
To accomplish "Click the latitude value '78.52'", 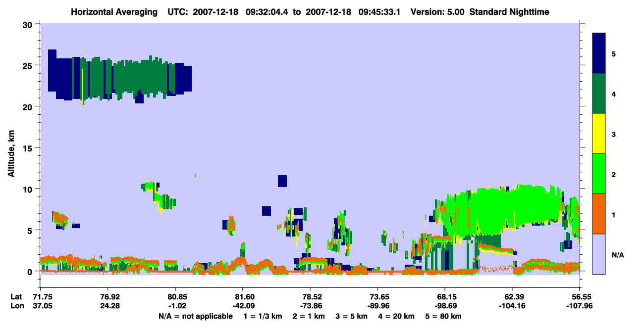I will tap(310, 297).
